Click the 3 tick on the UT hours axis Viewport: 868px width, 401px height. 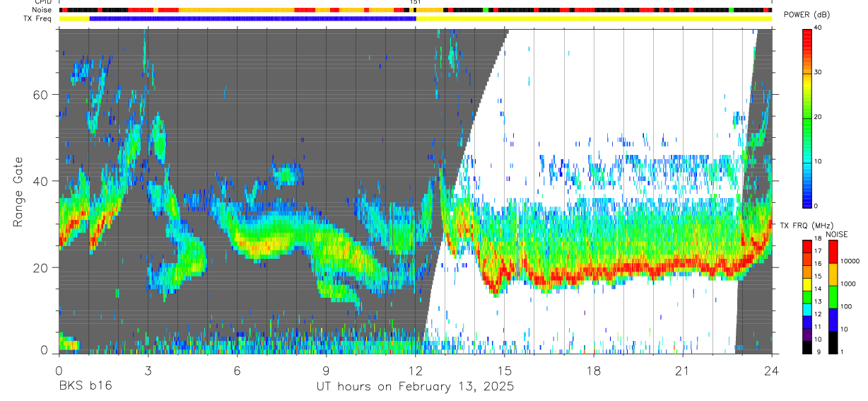148,371
